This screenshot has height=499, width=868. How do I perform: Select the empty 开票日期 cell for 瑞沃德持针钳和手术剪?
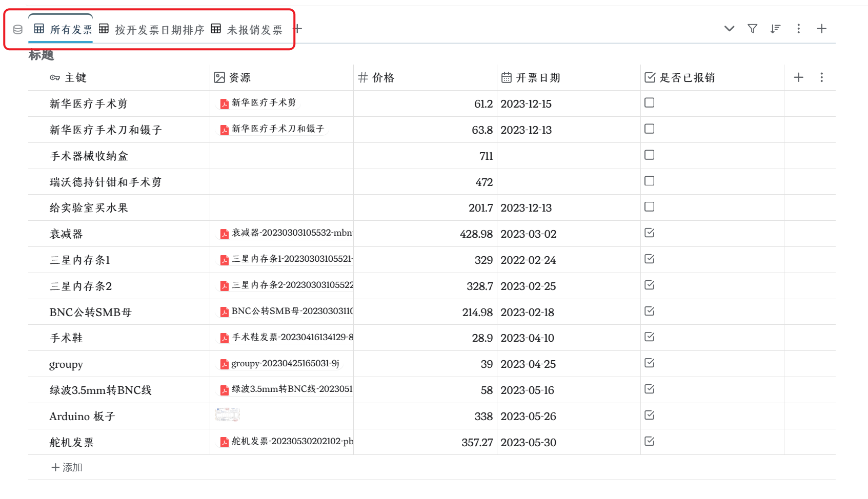[x=569, y=182]
